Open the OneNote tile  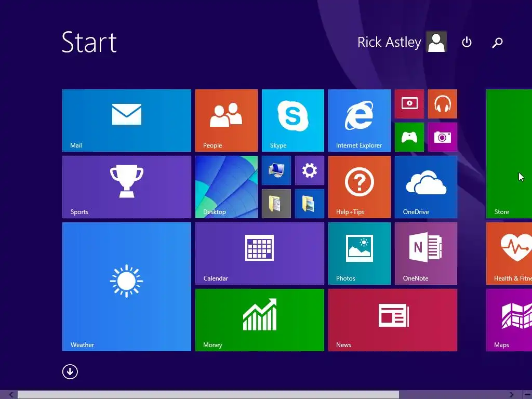pos(426,254)
